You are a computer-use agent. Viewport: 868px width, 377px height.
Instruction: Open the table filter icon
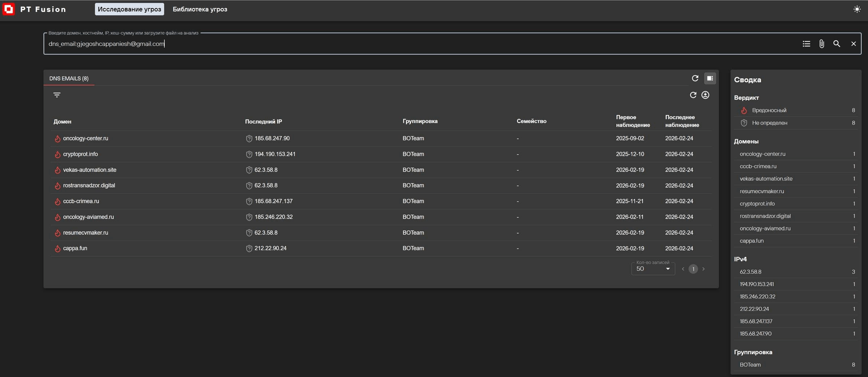57,95
